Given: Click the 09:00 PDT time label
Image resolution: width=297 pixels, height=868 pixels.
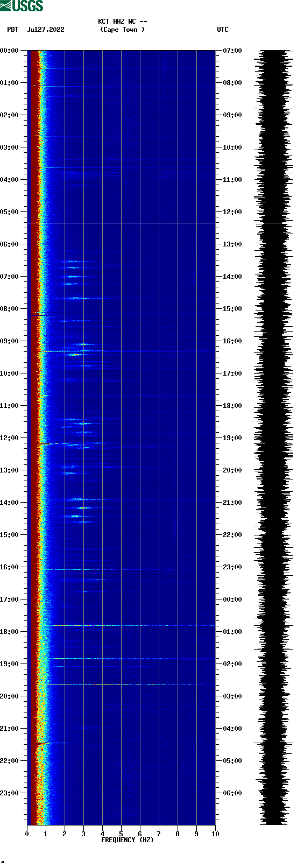Looking at the screenshot, I should coord(10,341).
